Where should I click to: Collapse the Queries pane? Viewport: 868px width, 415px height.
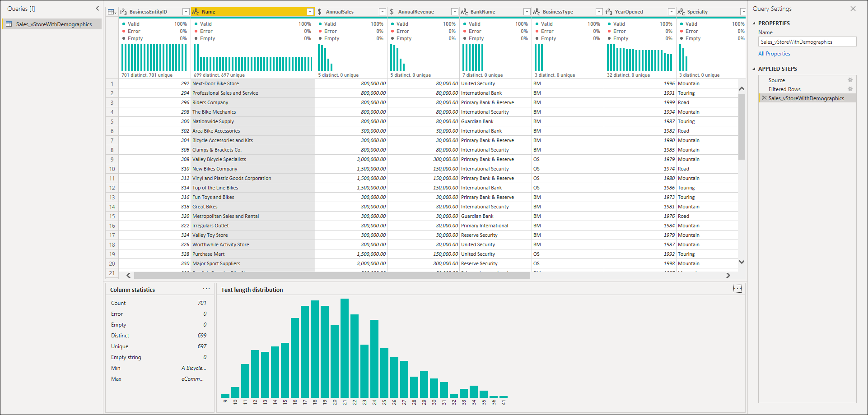[97, 9]
